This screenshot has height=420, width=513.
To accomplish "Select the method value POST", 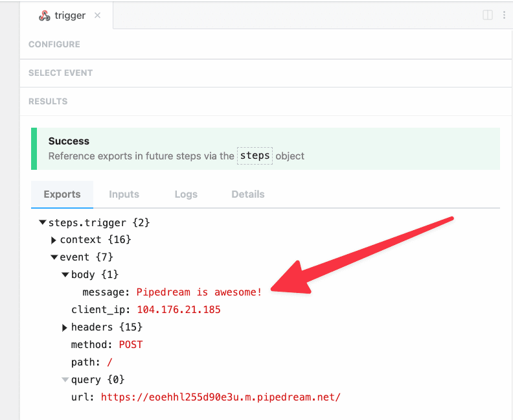I will coord(131,344).
